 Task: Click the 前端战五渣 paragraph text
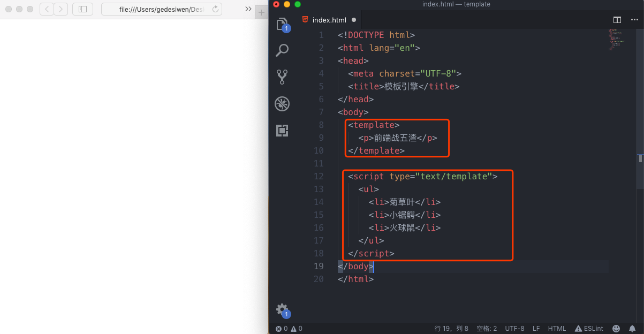(396, 138)
